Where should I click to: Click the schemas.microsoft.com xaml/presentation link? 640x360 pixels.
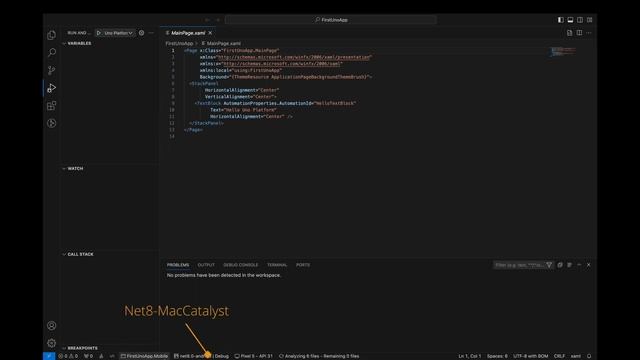(x=294, y=57)
